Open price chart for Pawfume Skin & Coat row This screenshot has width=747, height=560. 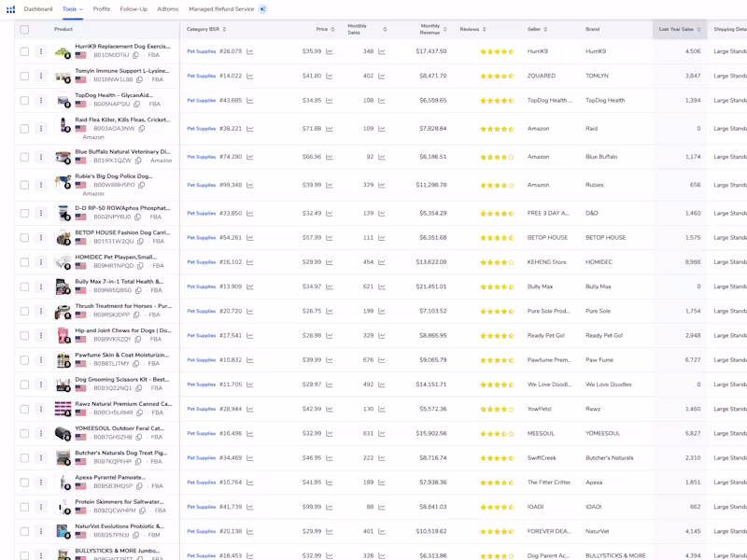[330, 360]
